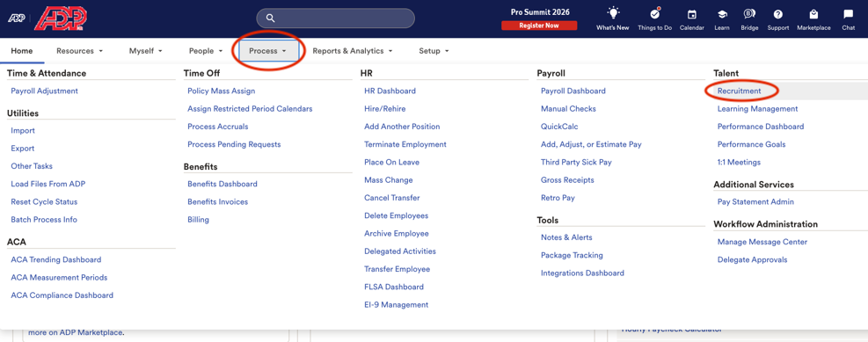Select Hire/Rehire
Screen dimensions: 868x342
[384, 108]
